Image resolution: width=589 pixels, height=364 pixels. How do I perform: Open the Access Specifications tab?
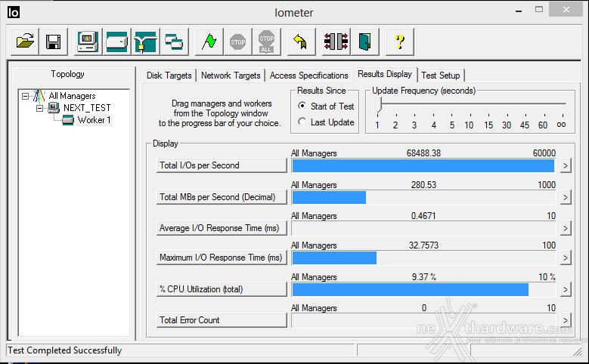[308, 76]
